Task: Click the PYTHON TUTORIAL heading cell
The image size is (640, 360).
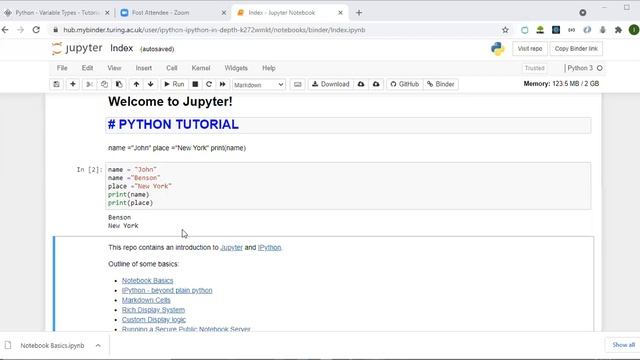Action: (348, 125)
